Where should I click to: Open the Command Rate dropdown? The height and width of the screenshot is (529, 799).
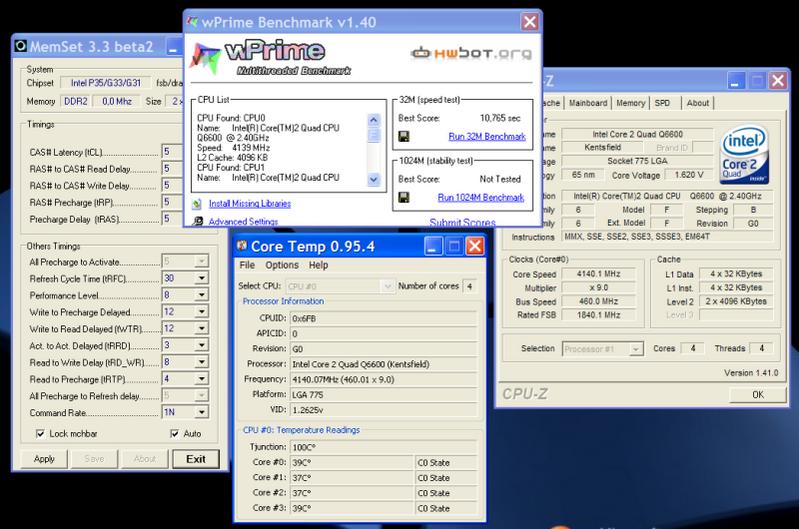(202, 412)
